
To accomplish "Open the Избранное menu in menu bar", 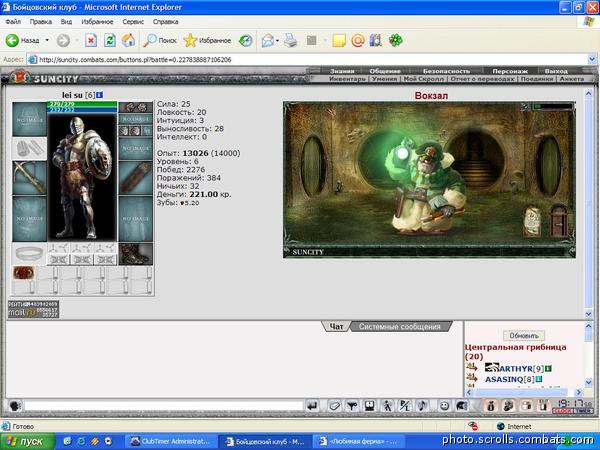I will pos(97,22).
